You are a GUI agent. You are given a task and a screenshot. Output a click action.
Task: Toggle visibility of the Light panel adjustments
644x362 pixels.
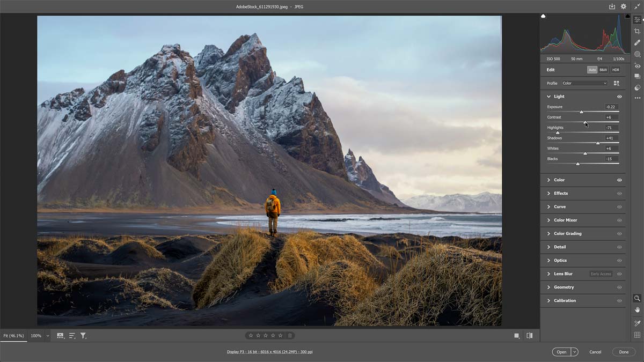619,96
